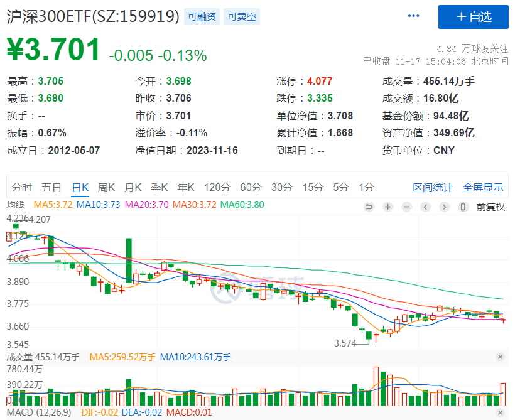Click the 可卖空 tag
This screenshot has width=520, height=420.
242,17
